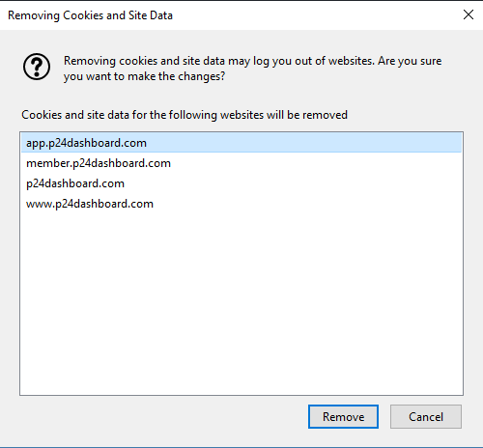
Task: Click gray dialog area left of Remove button
Action: click(x=161, y=416)
